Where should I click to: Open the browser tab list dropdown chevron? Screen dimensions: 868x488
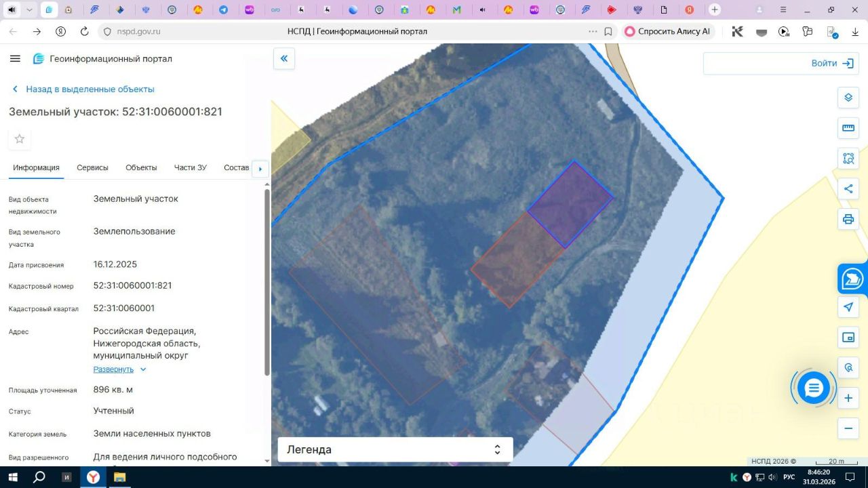(x=29, y=9)
